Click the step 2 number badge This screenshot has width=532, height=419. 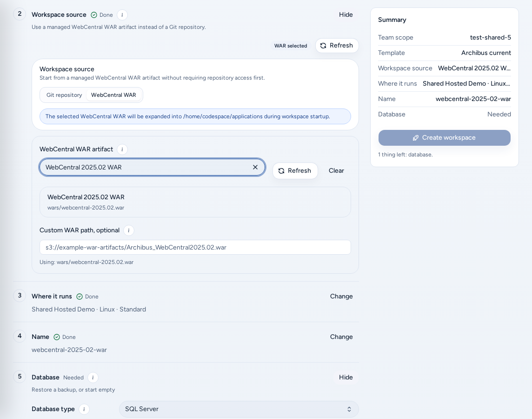pos(20,14)
